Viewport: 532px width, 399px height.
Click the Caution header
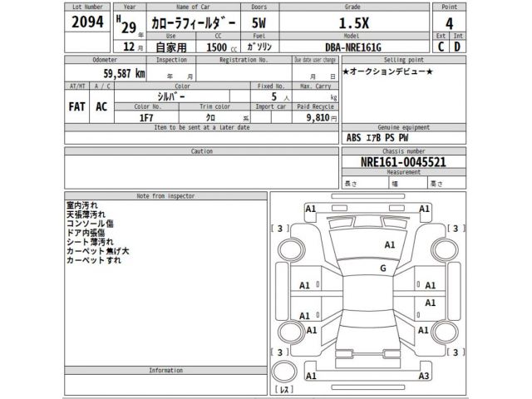pyautogui.click(x=201, y=151)
